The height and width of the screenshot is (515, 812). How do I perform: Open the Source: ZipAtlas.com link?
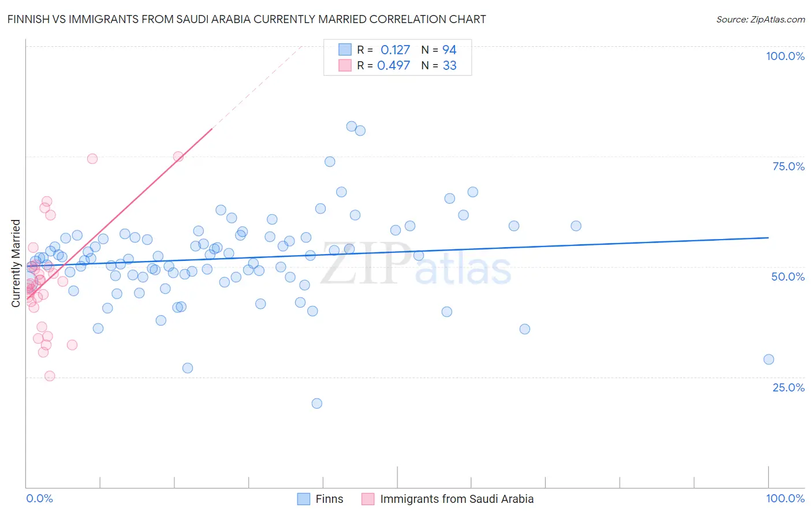[x=761, y=19]
